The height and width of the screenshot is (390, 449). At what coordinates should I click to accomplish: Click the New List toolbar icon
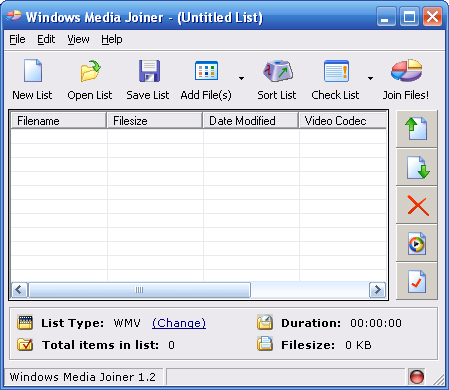coord(33,71)
